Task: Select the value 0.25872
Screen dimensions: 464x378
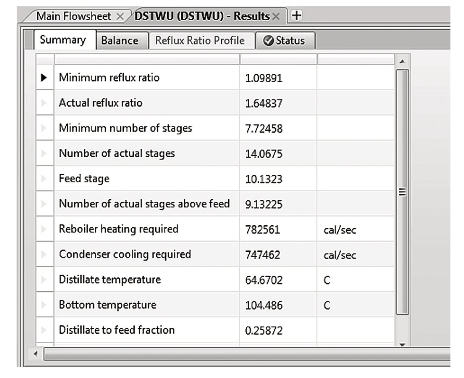Action: [x=264, y=331]
